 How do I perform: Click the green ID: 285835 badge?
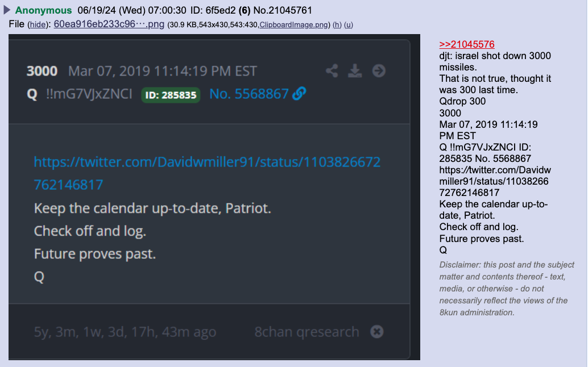point(171,95)
